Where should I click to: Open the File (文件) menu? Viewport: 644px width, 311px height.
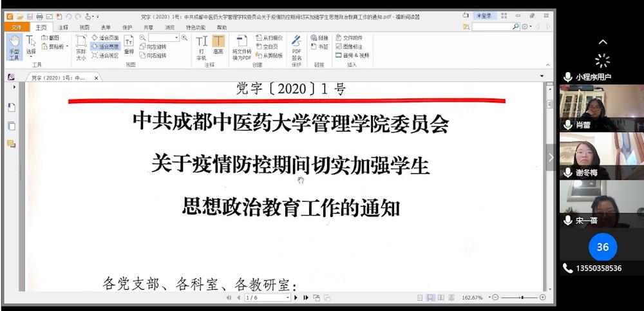pyautogui.click(x=17, y=27)
